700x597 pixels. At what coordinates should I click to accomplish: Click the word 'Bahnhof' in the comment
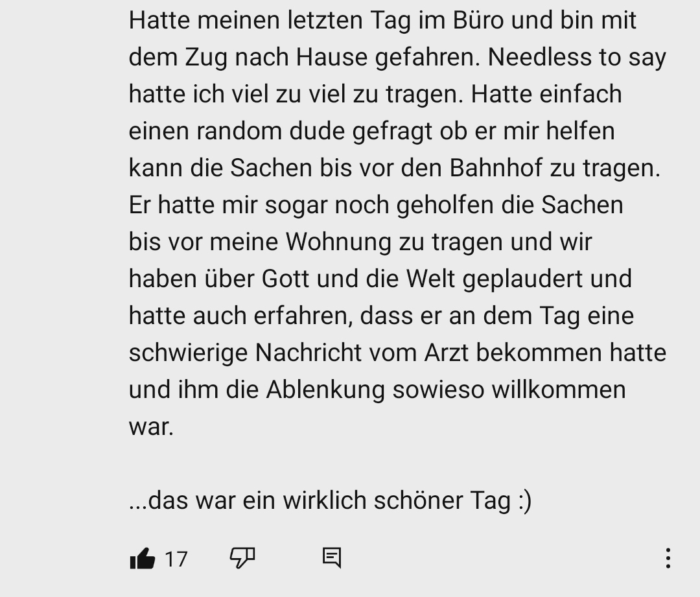click(496, 169)
